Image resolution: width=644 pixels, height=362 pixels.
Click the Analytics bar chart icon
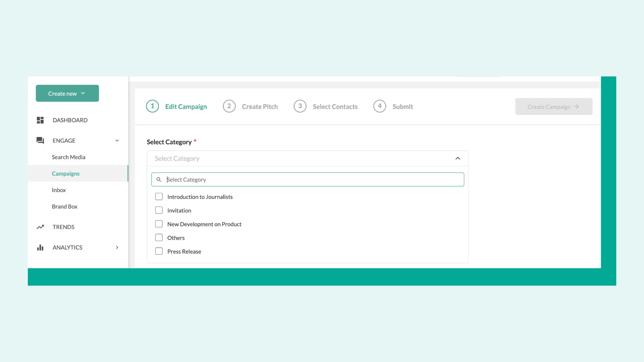pyautogui.click(x=40, y=247)
